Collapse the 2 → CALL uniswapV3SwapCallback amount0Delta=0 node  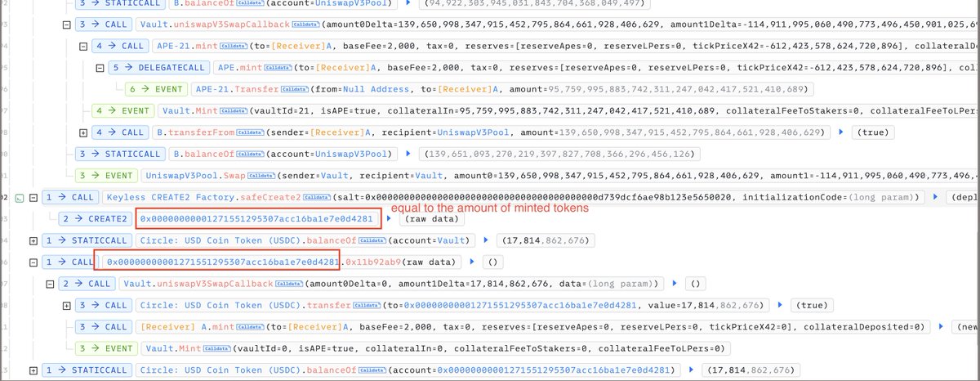[x=50, y=284]
